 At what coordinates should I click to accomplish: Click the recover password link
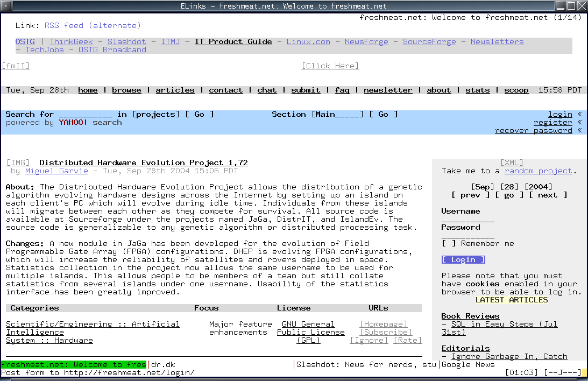pos(534,131)
